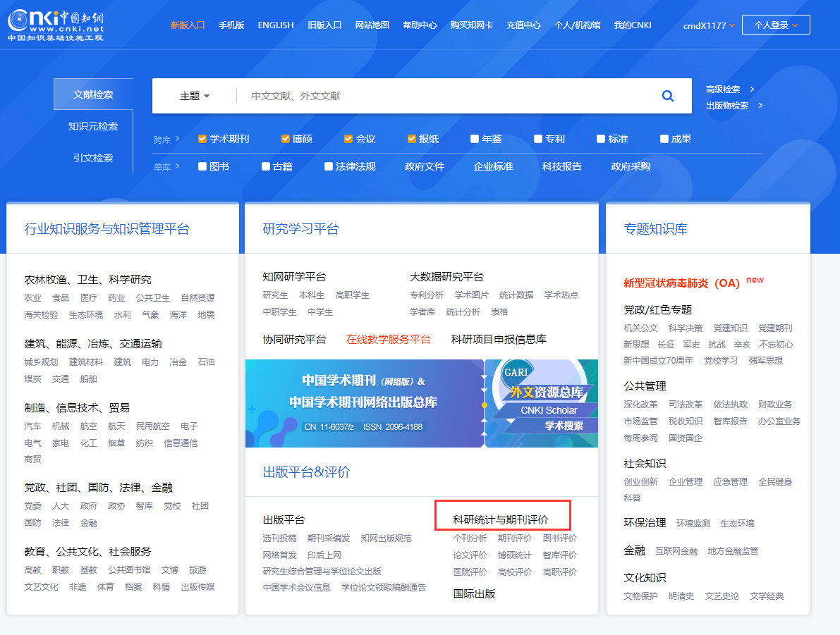The height and width of the screenshot is (635, 840).
Task: Open 我的CNKI in the top menu
Action: click(633, 25)
